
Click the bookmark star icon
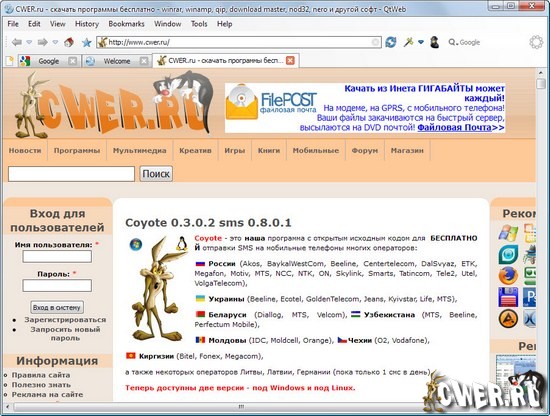[86, 43]
